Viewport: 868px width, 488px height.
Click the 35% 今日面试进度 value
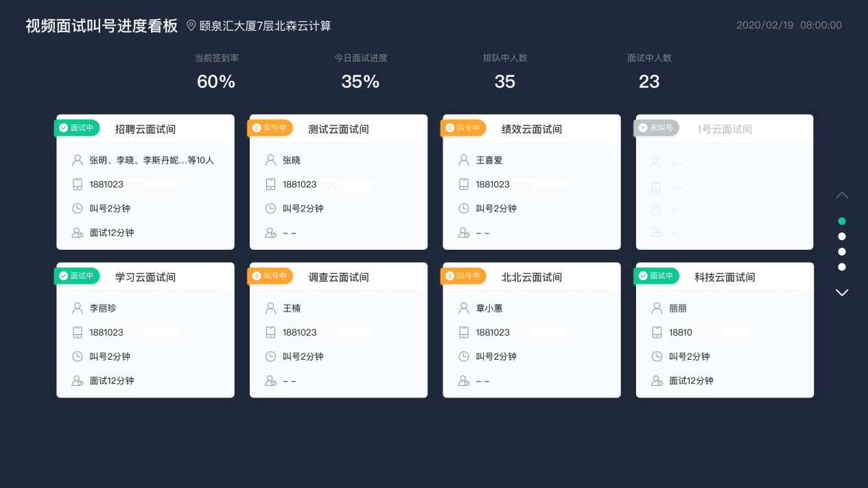(360, 82)
